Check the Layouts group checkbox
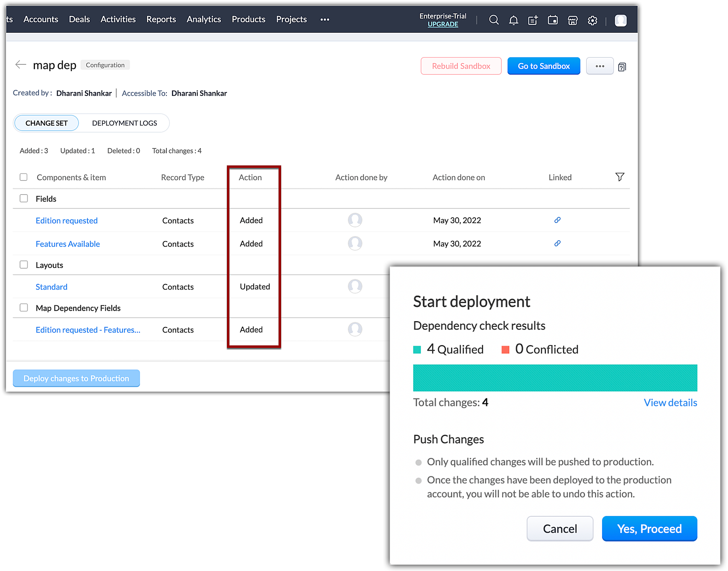The height and width of the screenshot is (571, 728). pyautogui.click(x=24, y=265)
